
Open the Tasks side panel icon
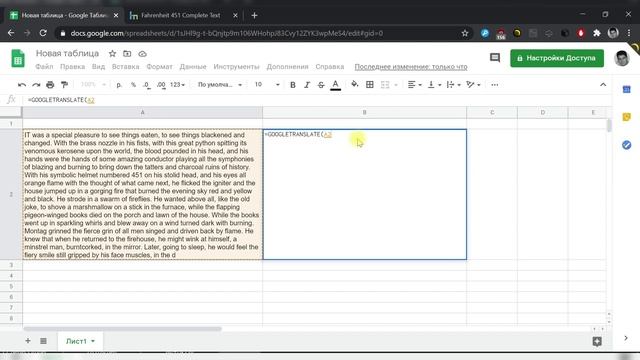(x=627, y=145)
